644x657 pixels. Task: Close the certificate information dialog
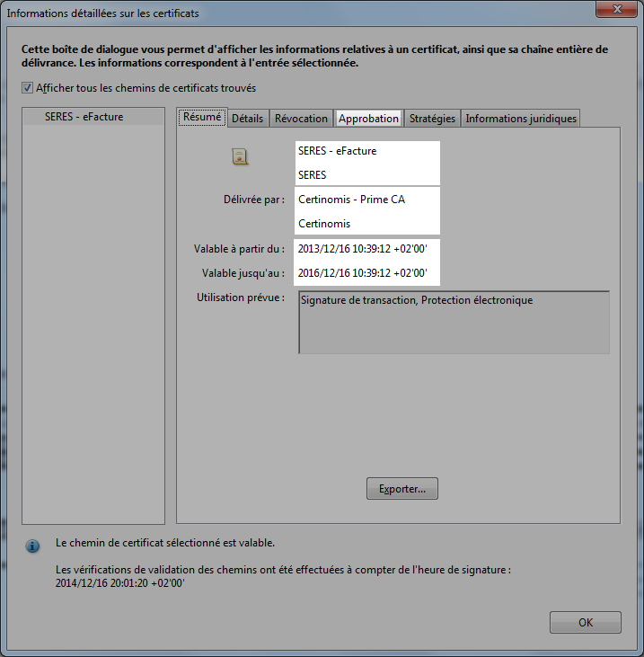tap(616, 9)
